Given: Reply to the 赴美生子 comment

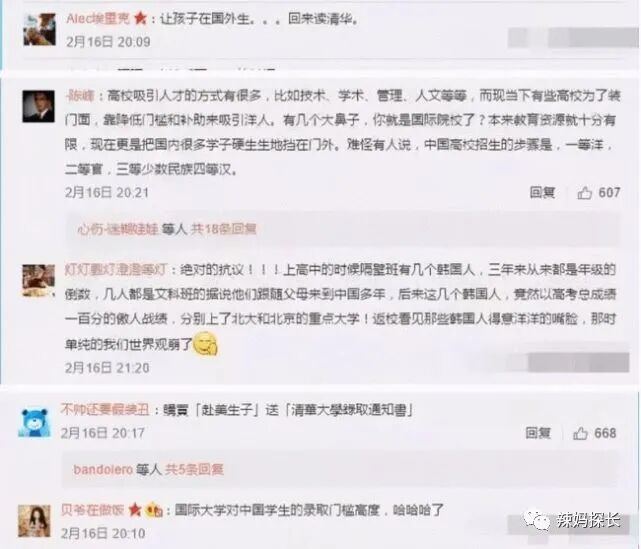Looking at the screenshot, I should 538,433.
